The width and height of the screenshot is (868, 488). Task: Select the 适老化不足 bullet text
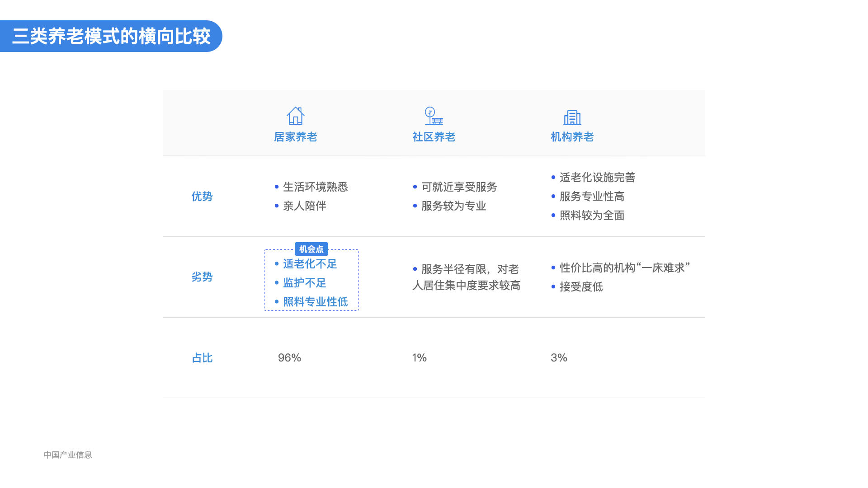coord(310,264)
